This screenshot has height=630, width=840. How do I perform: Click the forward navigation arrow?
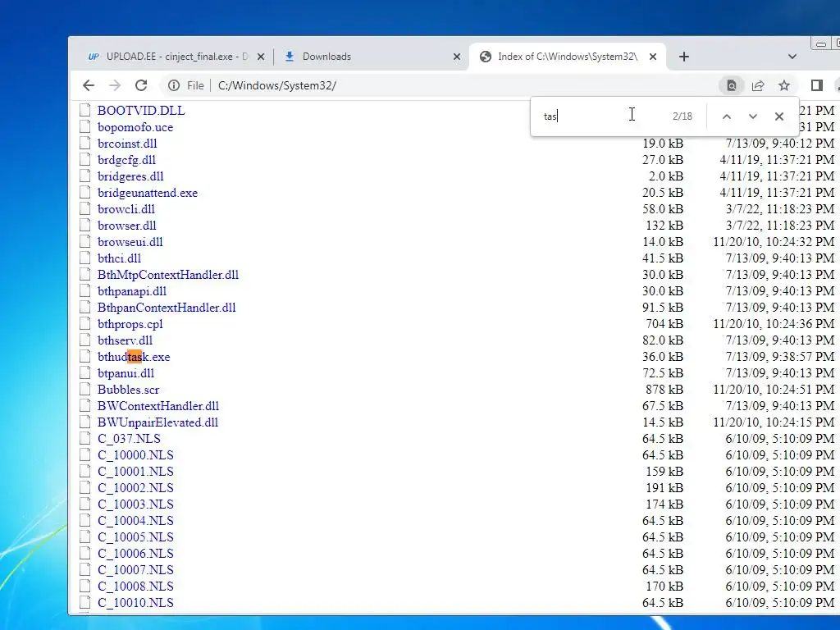[115, 85]
